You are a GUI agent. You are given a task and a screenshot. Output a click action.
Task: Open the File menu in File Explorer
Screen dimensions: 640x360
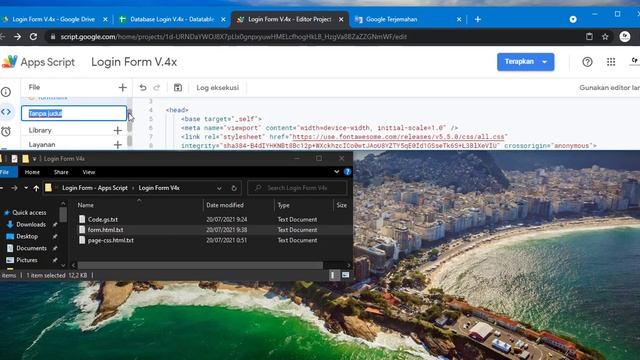5,172
